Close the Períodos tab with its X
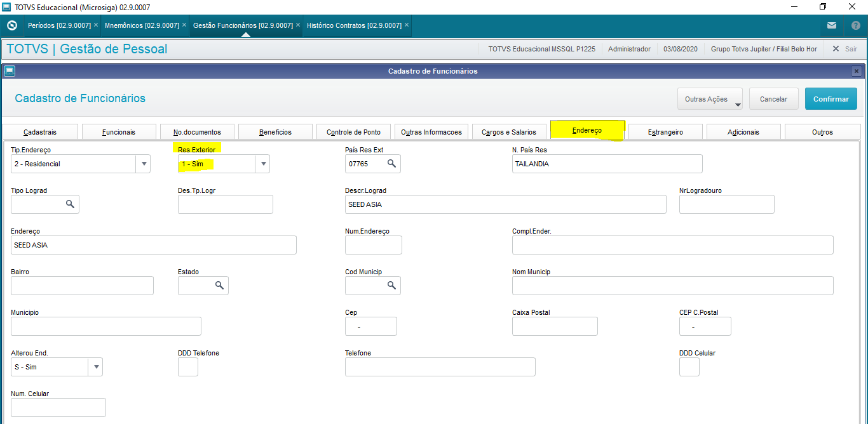868x424 pixels. pyautogui.click(x=96, y=25)
